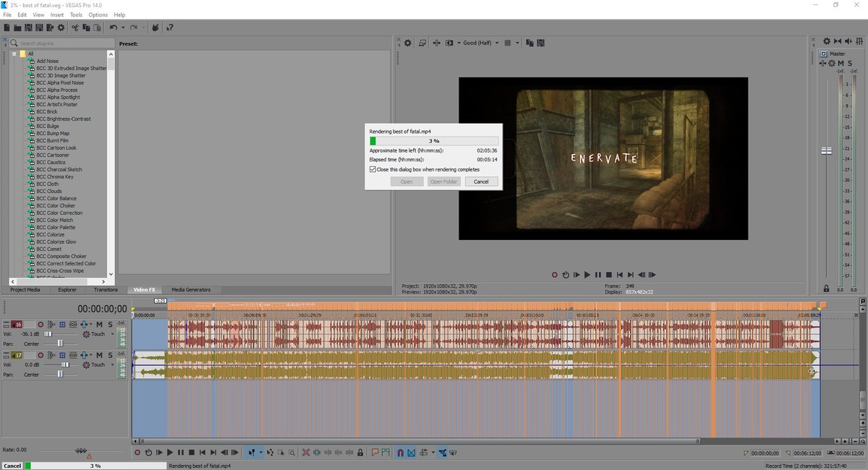Click Master FX icon in master bus
The height and width of the screenshot is (470, 868).
pyautogui.click(x=822, y=63)
